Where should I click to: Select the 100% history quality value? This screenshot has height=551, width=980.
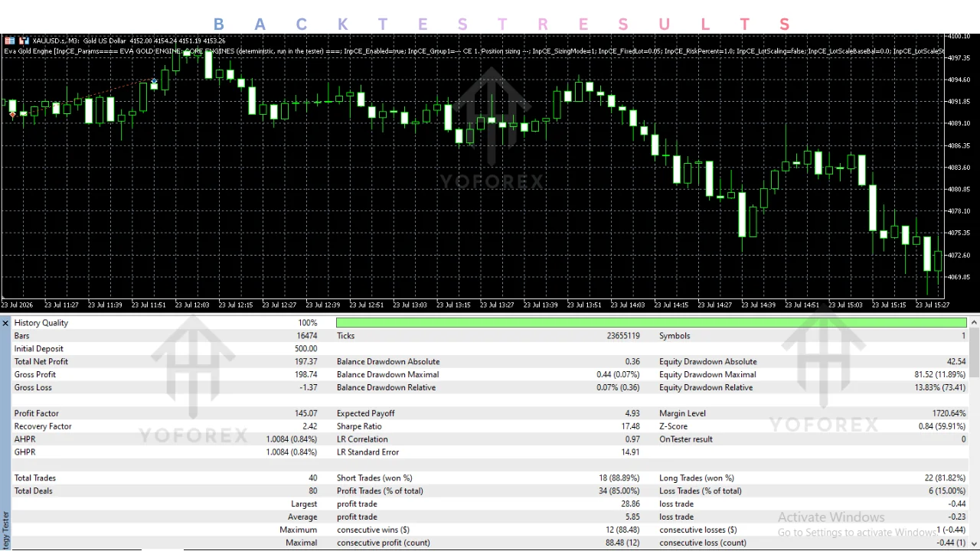(308, 323)
